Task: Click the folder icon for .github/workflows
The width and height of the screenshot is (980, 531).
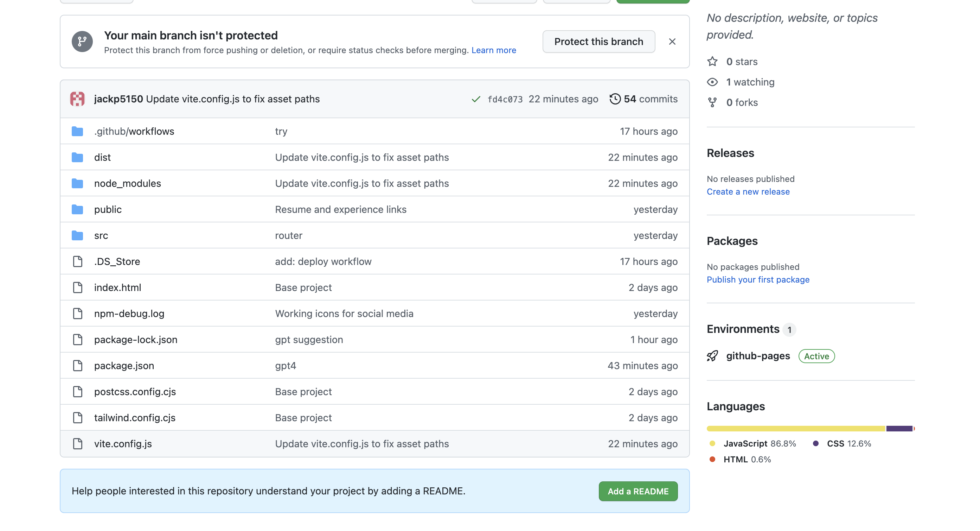Action: [77, 131]
